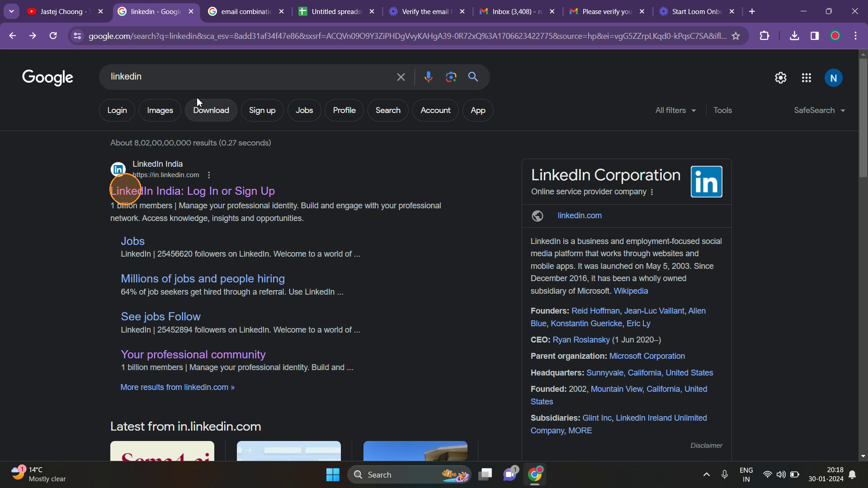Image resolution: width=868 pixels, height=488 pixels.
Task: Switch to the email combination search tab
Action: 246,11
